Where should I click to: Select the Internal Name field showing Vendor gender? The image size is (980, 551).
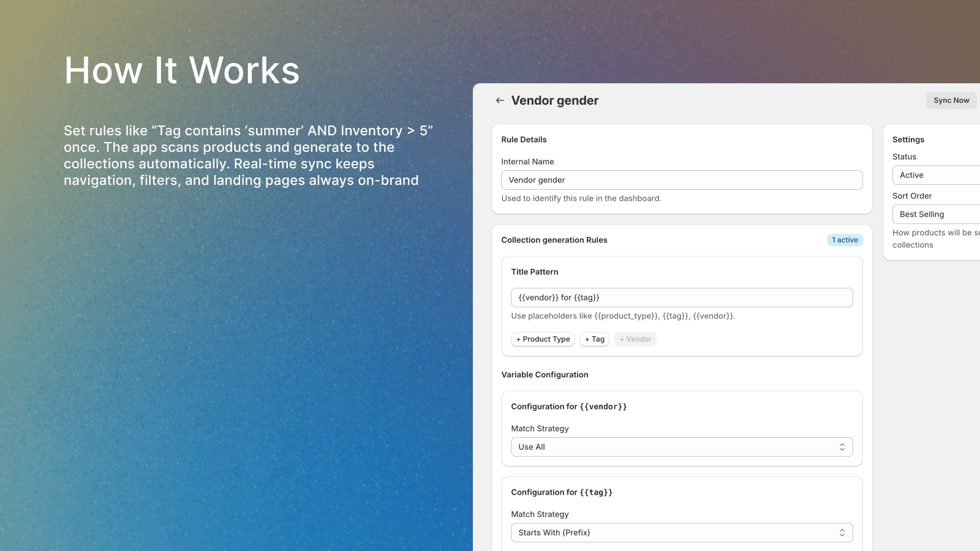click(682, 180)
